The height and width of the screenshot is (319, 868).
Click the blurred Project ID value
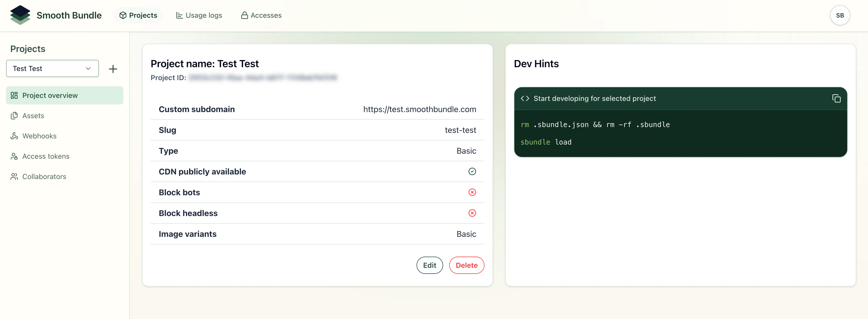(262, 78)
